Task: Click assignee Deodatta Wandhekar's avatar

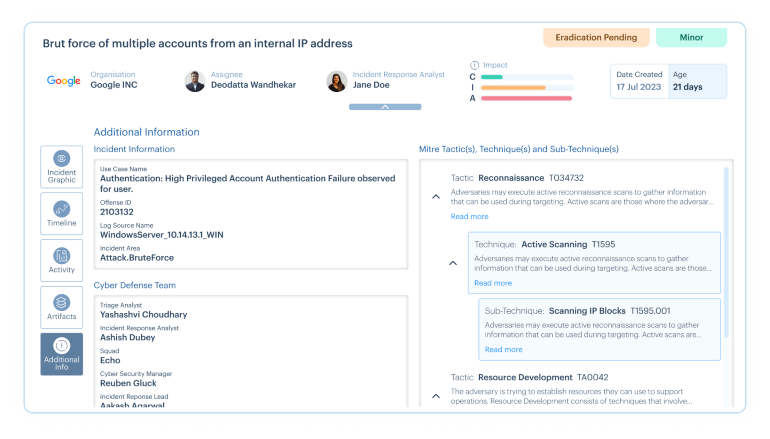Action: [x=195, y=81]
